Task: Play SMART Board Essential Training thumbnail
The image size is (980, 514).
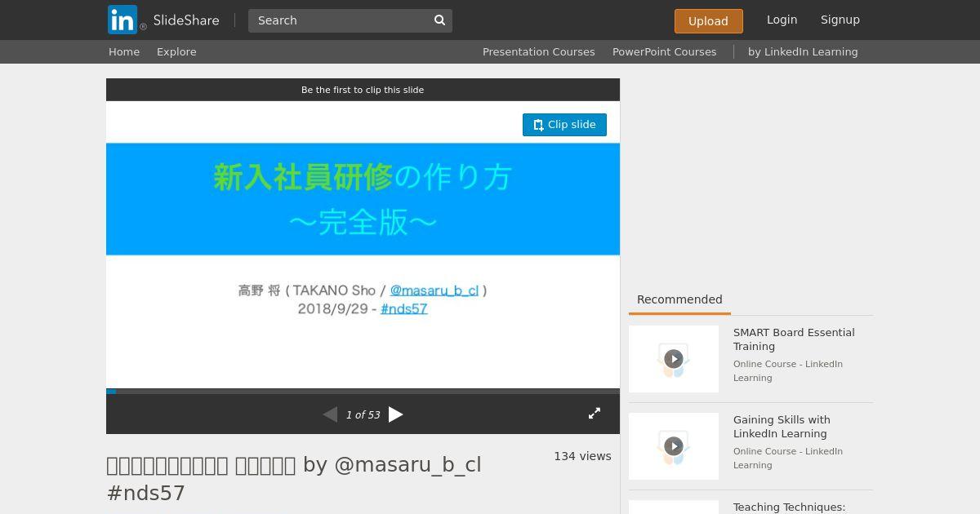Action: click(x=674, y=359)
